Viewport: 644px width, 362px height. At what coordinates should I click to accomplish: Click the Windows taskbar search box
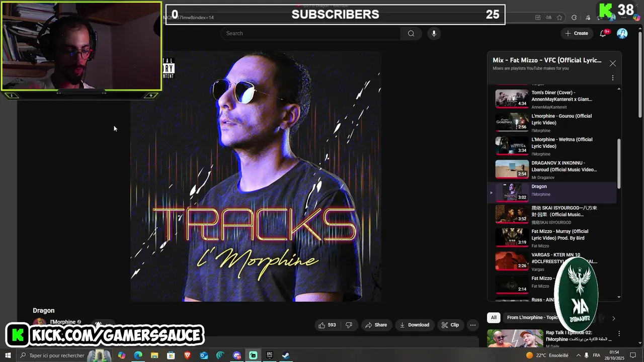65,355
